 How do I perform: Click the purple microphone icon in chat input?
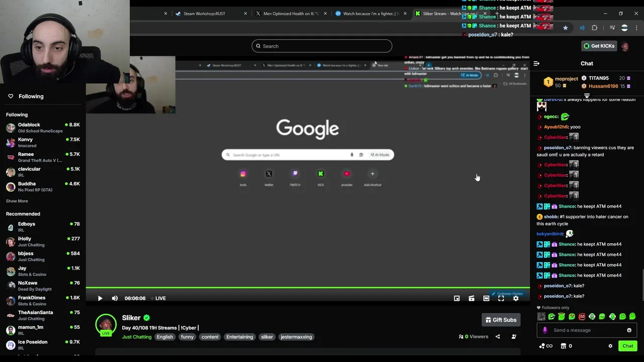[545, 330]
